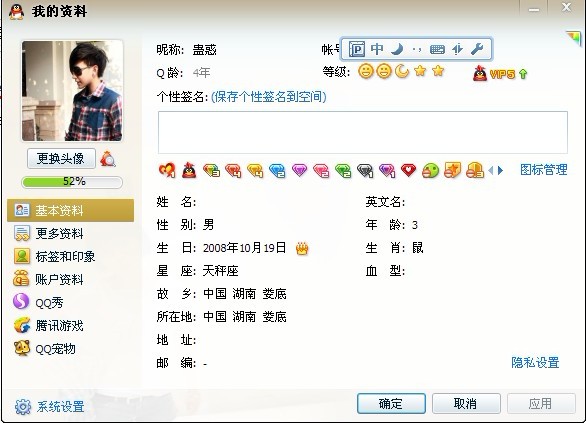Click the green smiley face badge icon

coord(430,170)
